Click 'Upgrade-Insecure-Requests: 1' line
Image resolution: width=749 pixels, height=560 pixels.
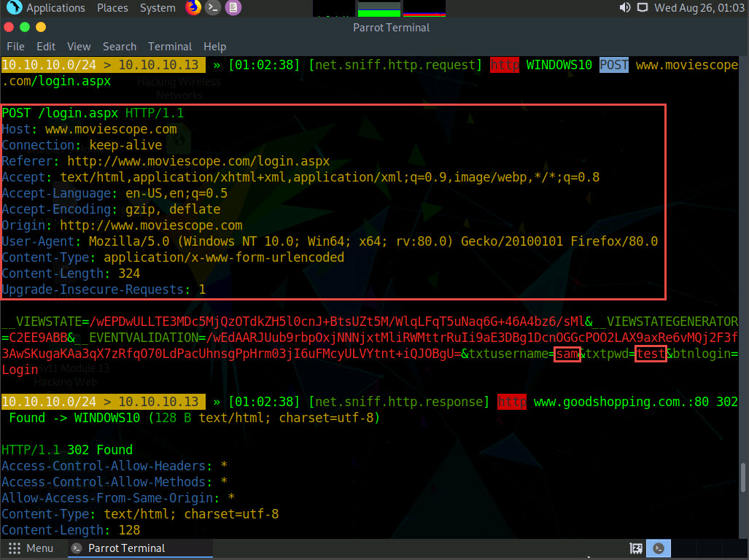point(104,289)
